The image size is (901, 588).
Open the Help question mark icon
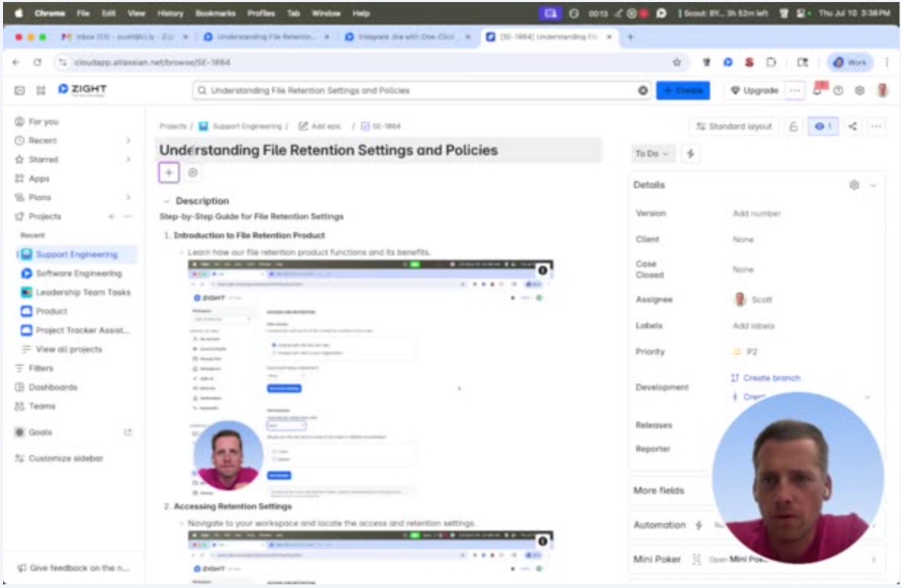(838, 91)
